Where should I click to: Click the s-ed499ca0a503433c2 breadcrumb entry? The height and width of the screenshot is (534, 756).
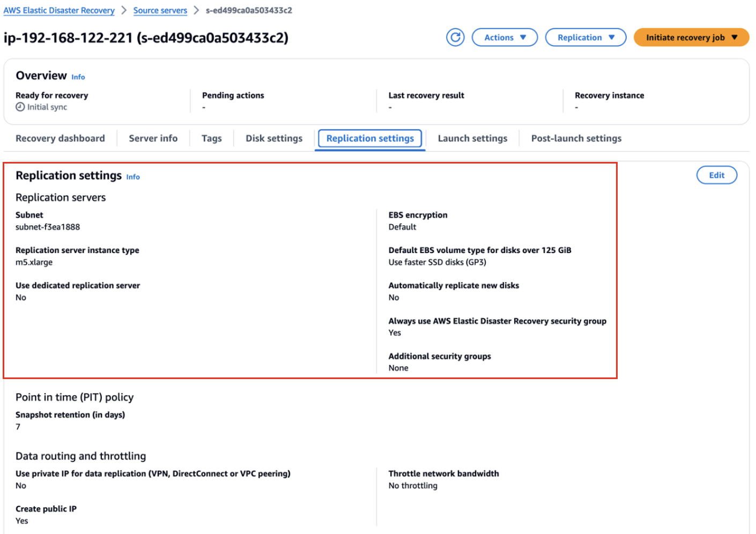point(249,10)
